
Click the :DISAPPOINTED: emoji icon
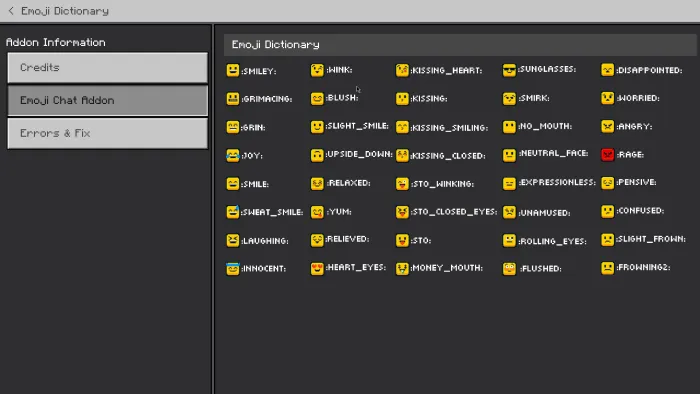pyautogui.click(x=608, y=70)
